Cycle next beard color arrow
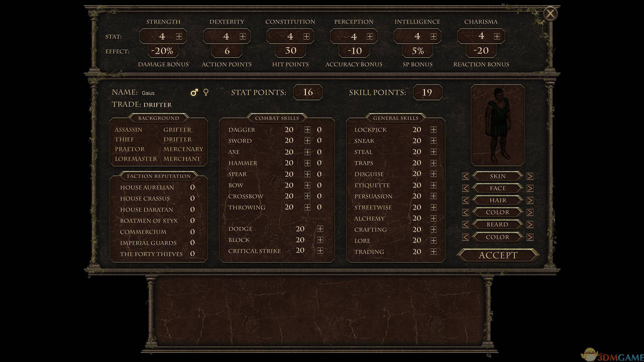The width and height of the screenshot is (644, 362). click(x=530, y=237)
